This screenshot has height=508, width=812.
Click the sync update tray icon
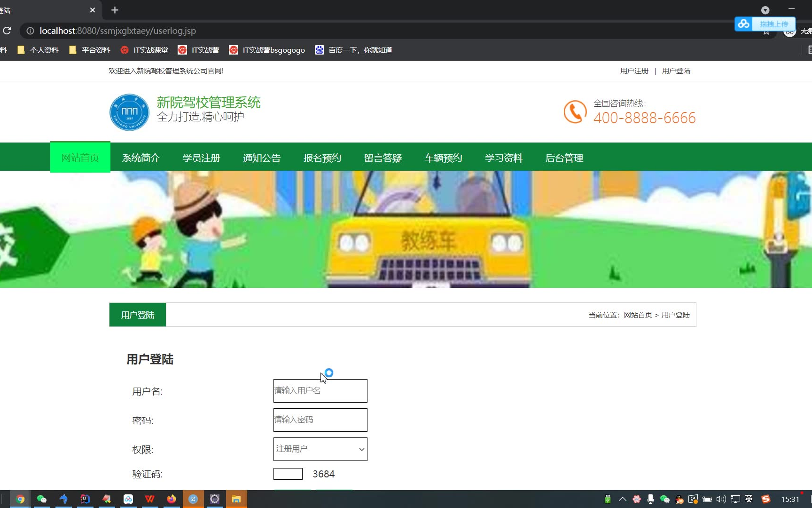(693, 499)
